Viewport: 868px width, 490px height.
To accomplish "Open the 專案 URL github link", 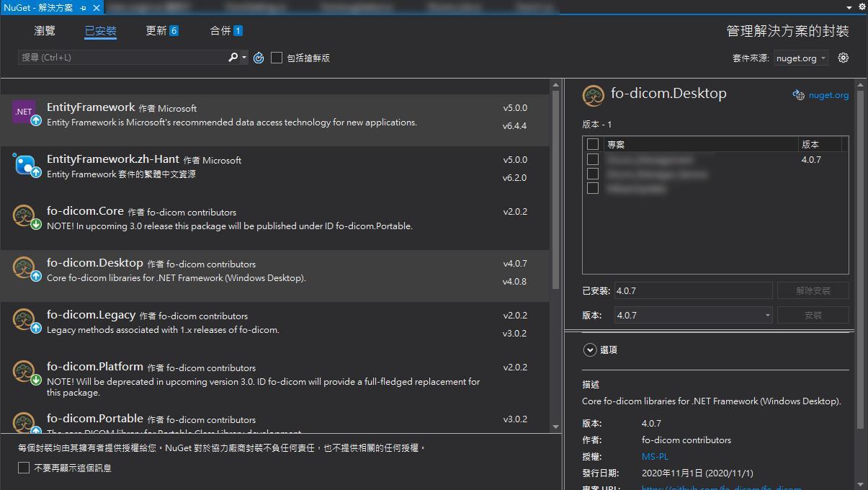I will tap(721, 487).
